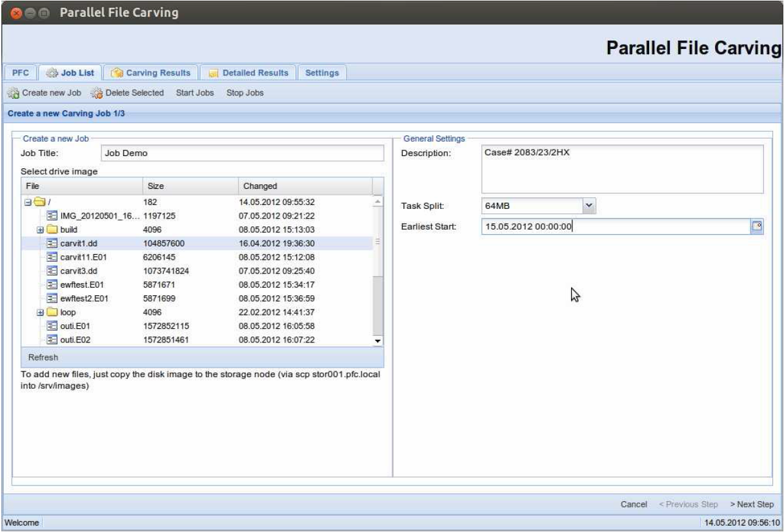Collapse the root / tree node

point(28,202)
